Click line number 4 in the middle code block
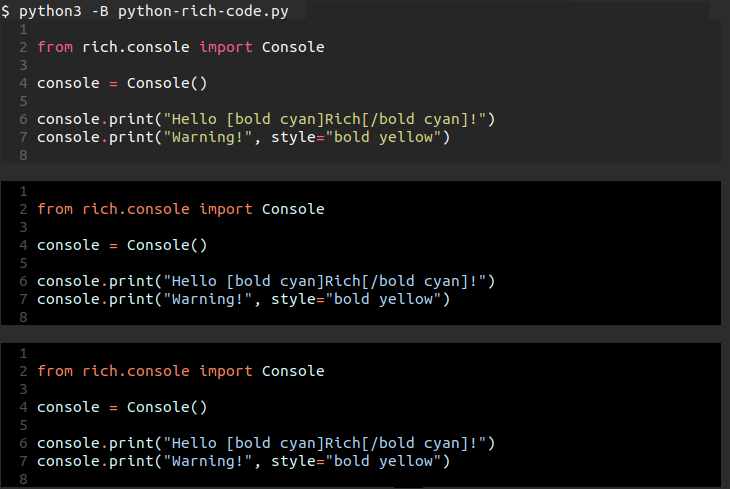730x489 pixels. point(22,245)
